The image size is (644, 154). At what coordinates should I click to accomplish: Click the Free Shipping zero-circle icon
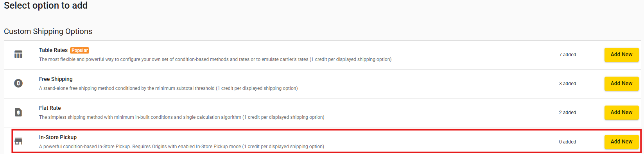point(18,83)
